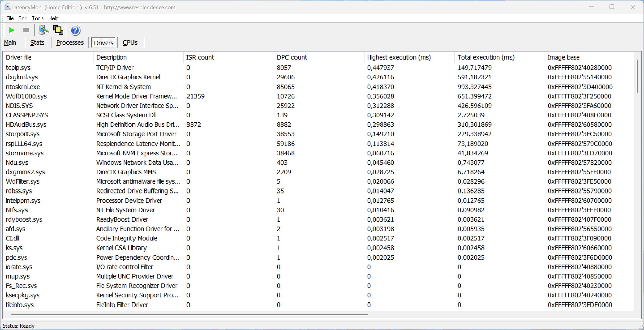644x330 pixels.
Task: Sort by Highest execution (ms) column
Action: 398,57
